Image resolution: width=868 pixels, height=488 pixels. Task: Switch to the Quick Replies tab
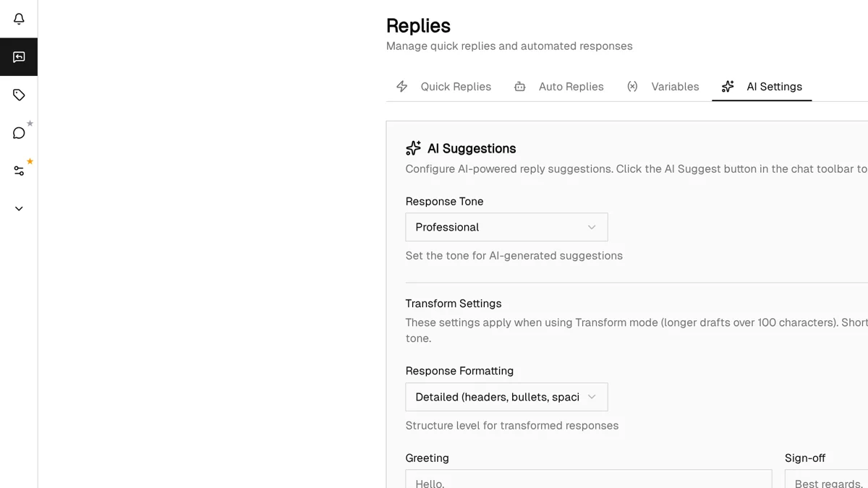(x=456, y=86)
